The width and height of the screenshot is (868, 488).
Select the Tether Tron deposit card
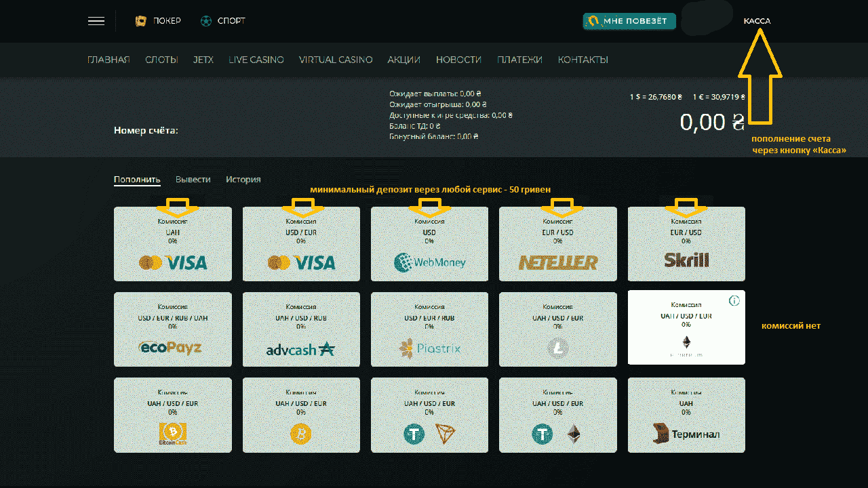tap(429, 415)
